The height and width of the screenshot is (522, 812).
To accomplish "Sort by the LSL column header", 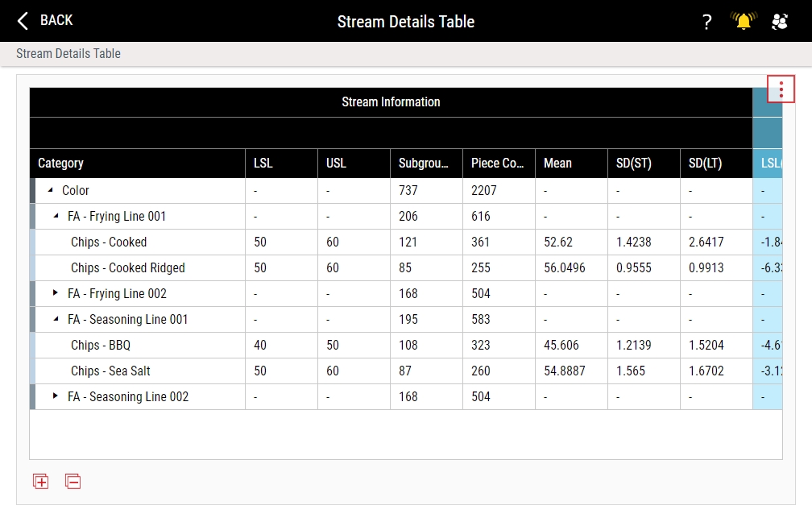I will [x=281, y=163].
